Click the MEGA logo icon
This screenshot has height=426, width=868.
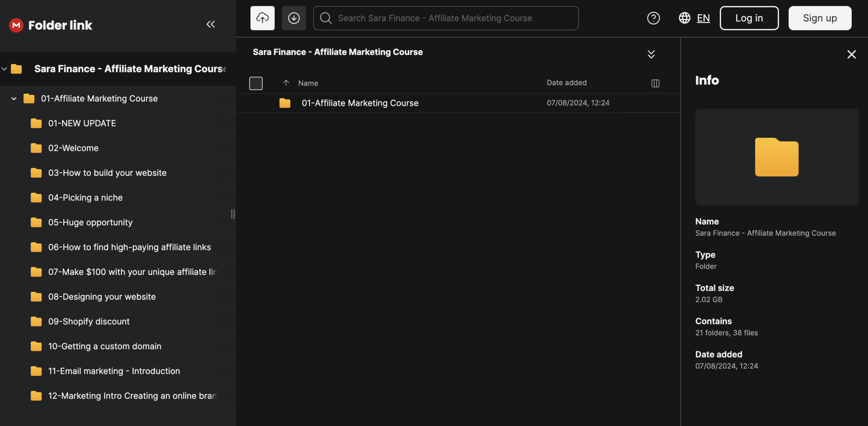[x=16, y=25]
